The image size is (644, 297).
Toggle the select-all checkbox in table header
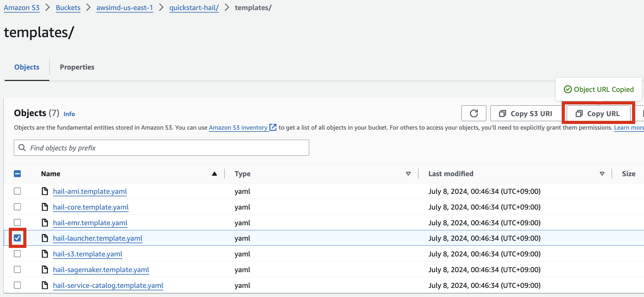[x=17, y=174]
